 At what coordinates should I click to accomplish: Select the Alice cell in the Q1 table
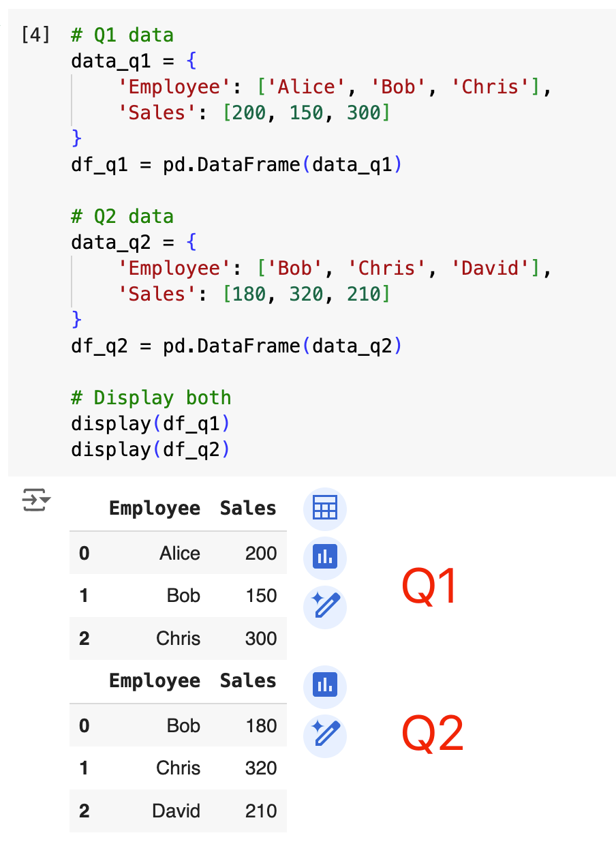click(x=180, y=553)
